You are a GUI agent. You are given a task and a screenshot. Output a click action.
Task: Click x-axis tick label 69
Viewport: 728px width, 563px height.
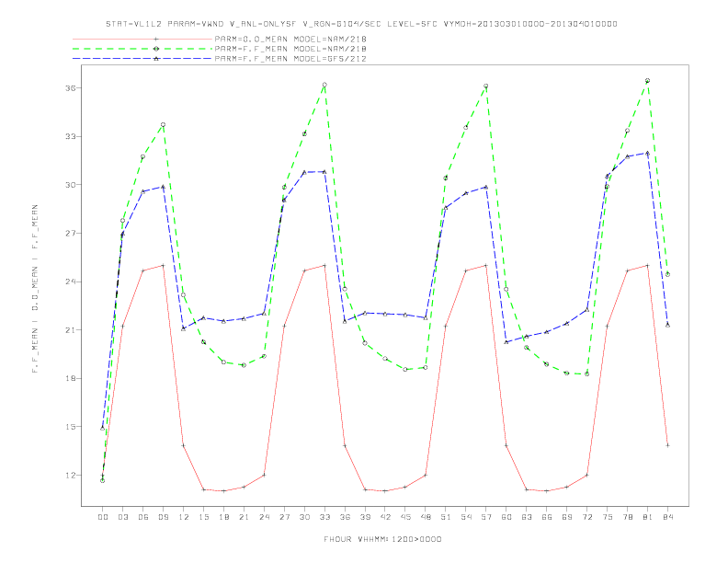coord(567,517)
